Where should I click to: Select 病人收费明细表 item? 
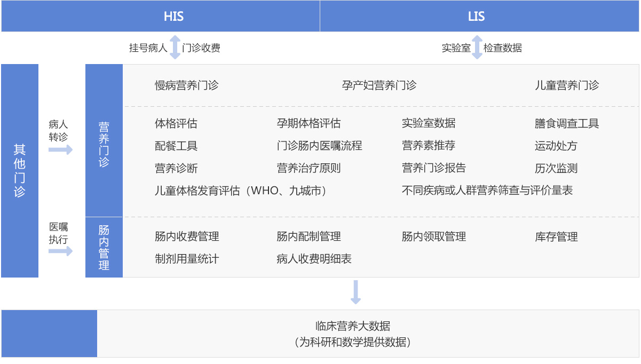(x=314, y=259)
